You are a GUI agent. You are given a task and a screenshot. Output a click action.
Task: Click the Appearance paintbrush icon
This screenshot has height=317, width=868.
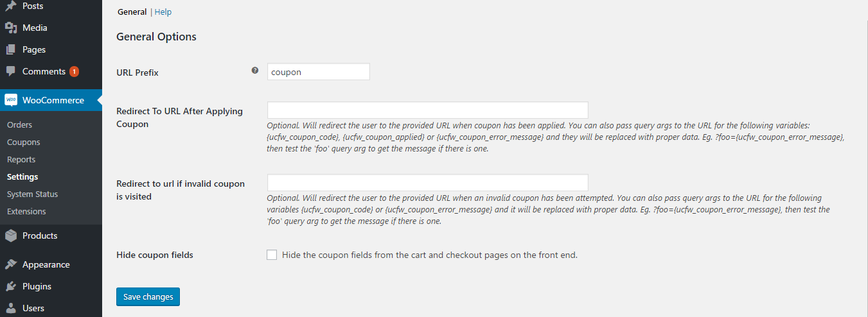click(11, 264)
